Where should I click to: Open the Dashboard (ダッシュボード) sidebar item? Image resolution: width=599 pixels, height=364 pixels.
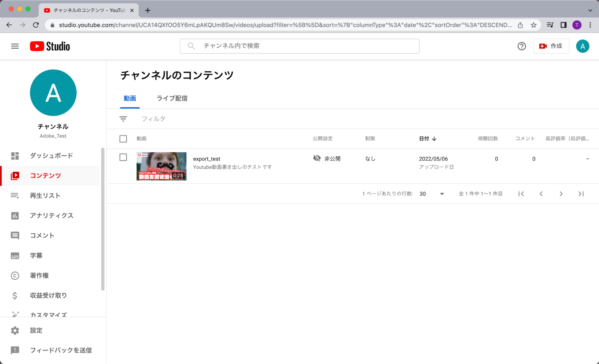point(51,156)
